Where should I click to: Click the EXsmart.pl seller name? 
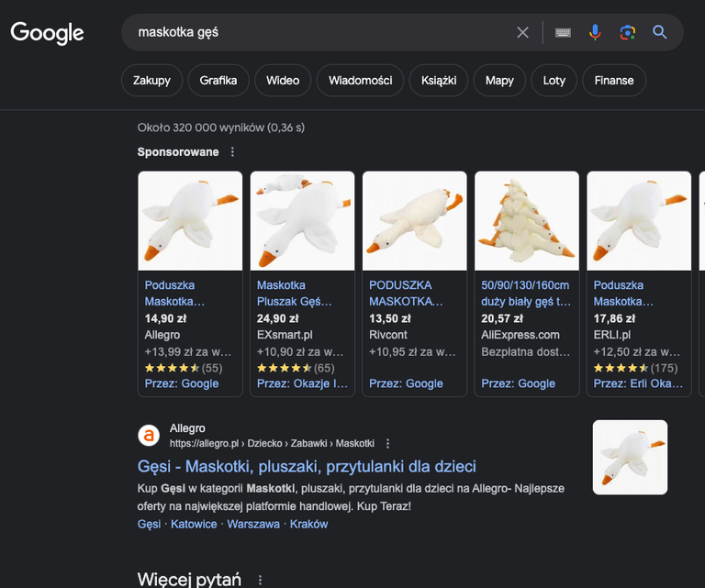point(285,335)
